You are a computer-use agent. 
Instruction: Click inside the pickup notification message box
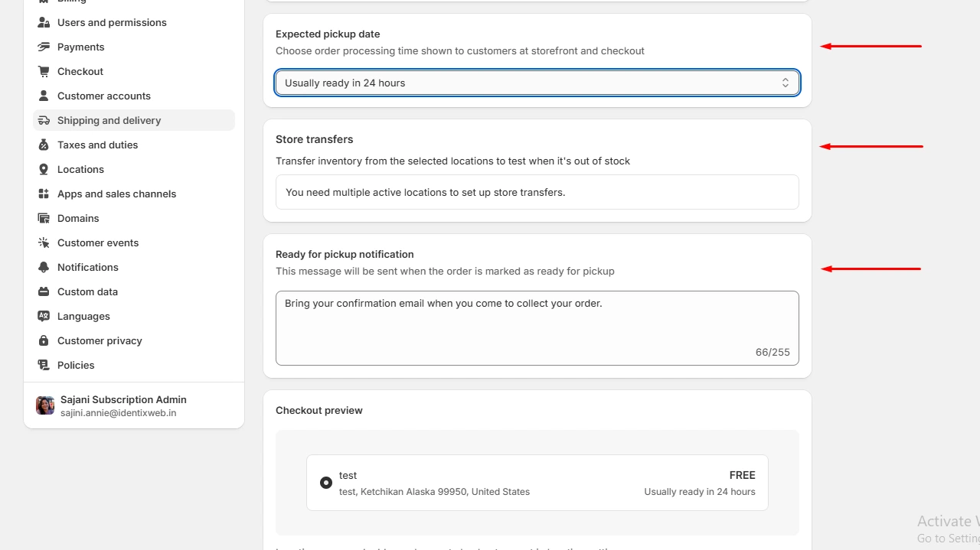pyautogui.click(x=537, y=328)
